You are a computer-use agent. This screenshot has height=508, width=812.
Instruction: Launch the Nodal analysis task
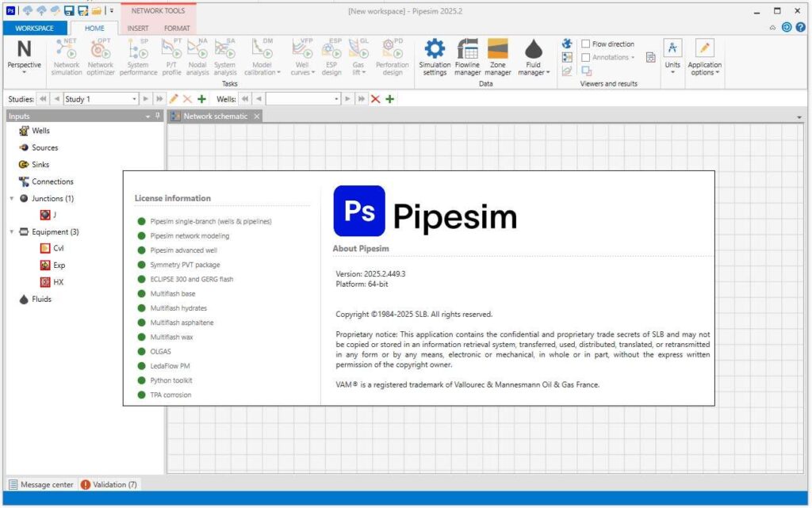(x=197, y=57)
